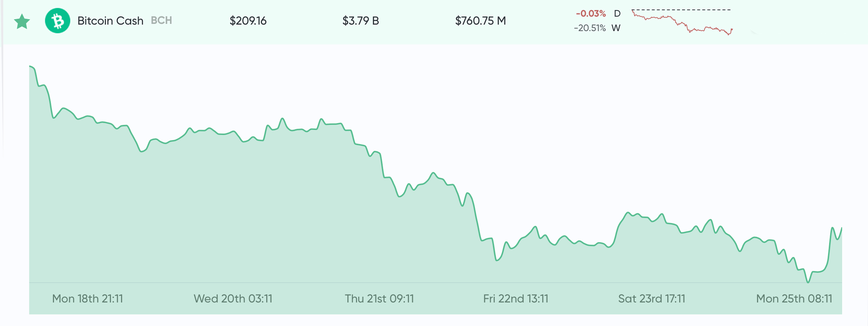Click the Bitcoin Cash logo icon
Image resolution: width=868 pixels, height=326 pixels.
click(58, 21)
